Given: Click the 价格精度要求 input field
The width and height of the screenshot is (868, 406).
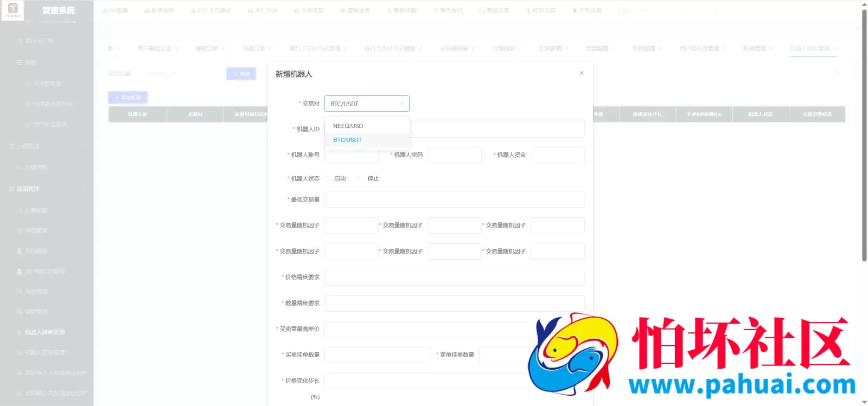Looking at the screenshot, I should 455,277.
